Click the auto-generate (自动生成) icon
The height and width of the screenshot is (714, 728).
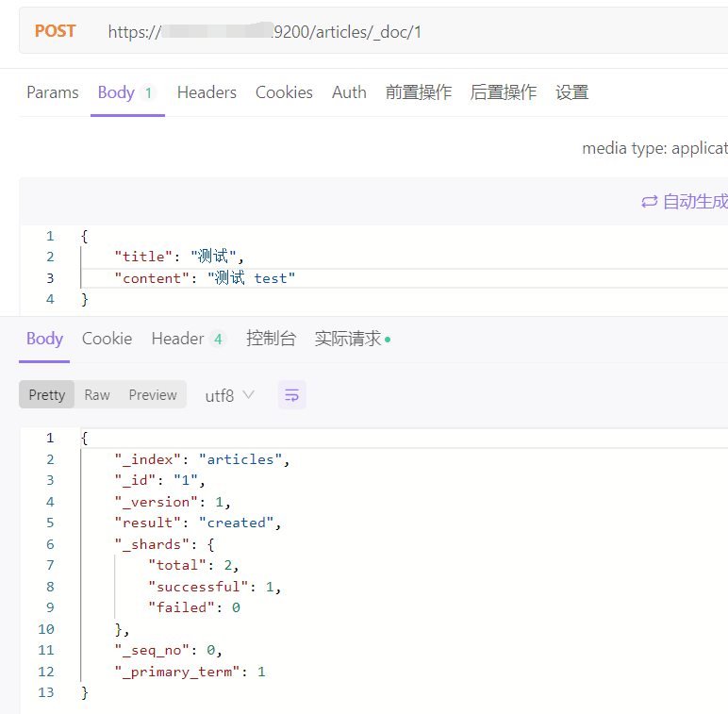point(649,202)
